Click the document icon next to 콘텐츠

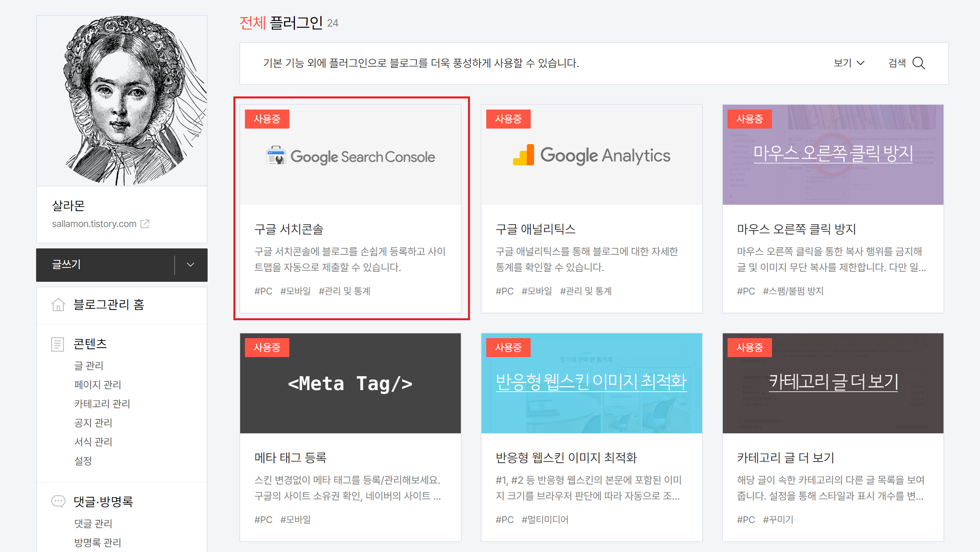click(58, 344)
